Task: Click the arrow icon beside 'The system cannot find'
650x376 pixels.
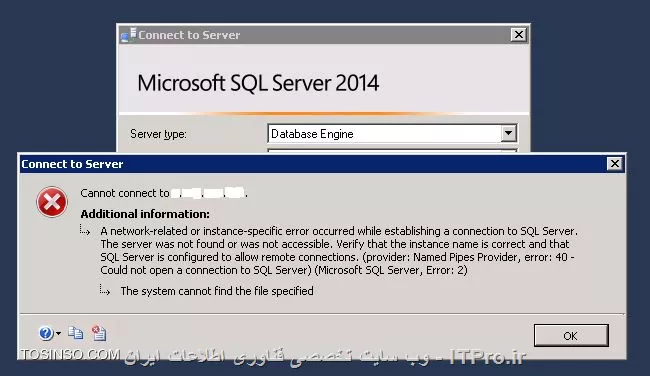Action: coord(105,290)
